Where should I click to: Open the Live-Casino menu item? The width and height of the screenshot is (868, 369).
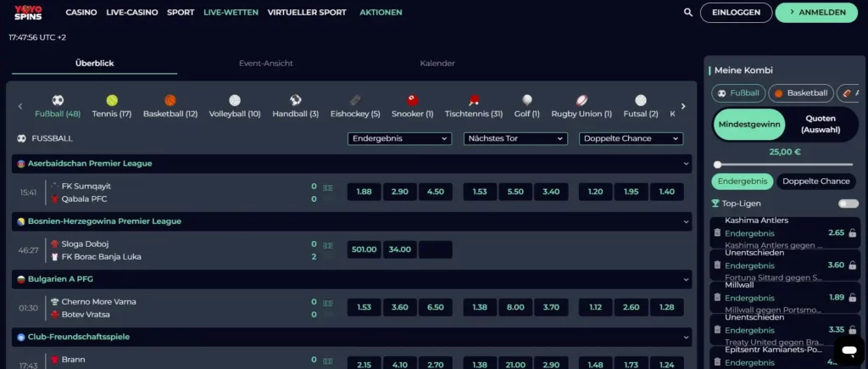point(131,12)
